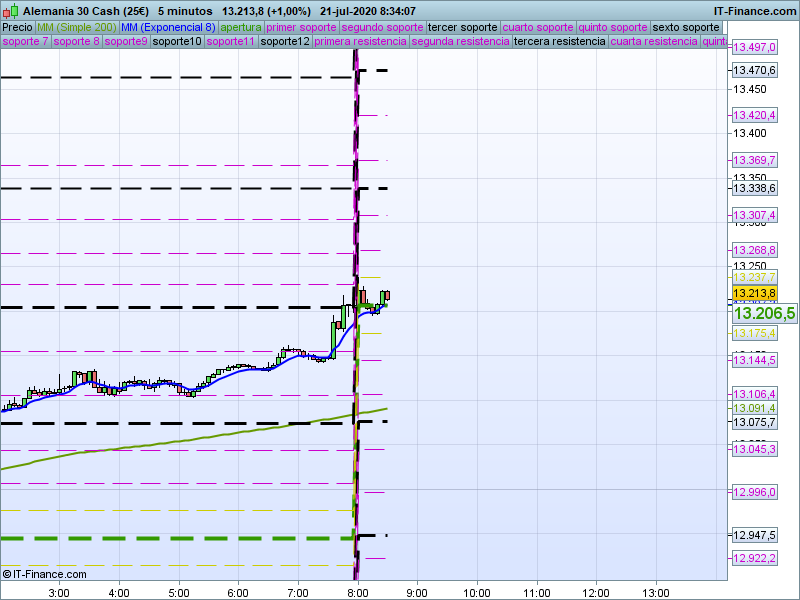This screenshot has height=600, width=800.
Task: Select the soporte10 label
Action: click(177, 42)
